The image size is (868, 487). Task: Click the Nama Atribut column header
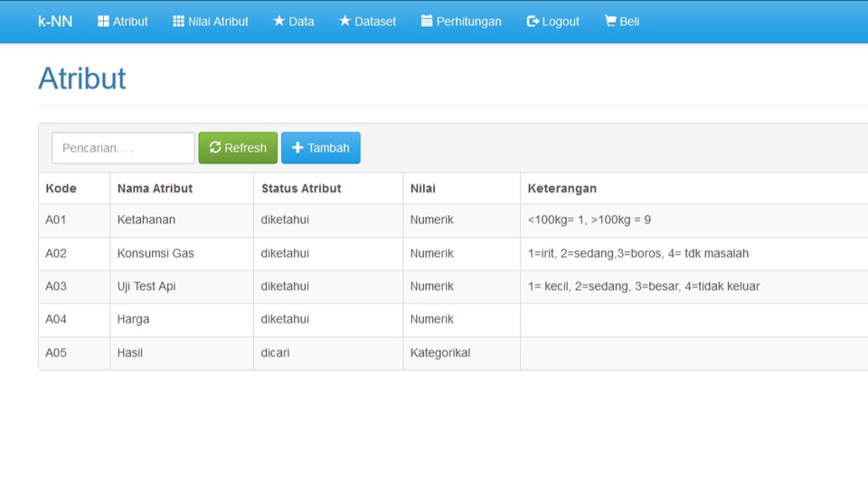click(x=155, y=188)
